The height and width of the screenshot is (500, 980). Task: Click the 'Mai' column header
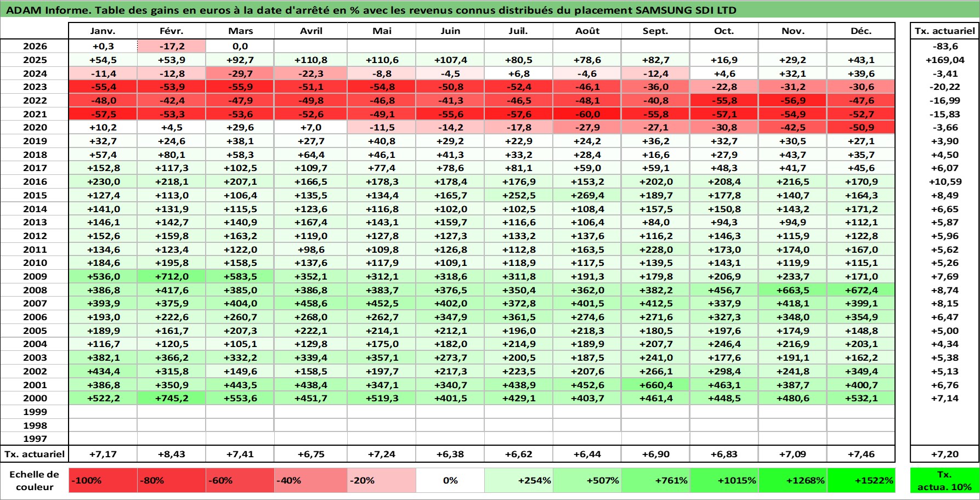[x=382, y=31]
